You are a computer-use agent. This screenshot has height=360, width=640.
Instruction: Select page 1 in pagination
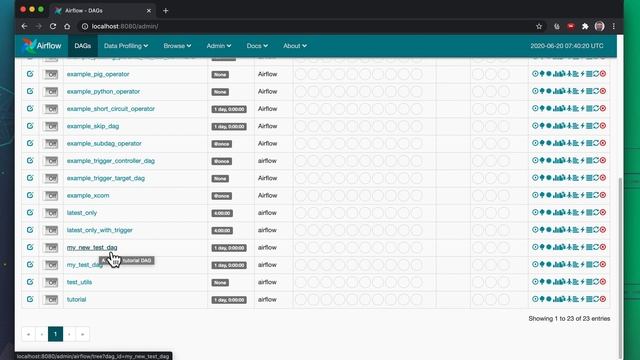pos(56,334)
